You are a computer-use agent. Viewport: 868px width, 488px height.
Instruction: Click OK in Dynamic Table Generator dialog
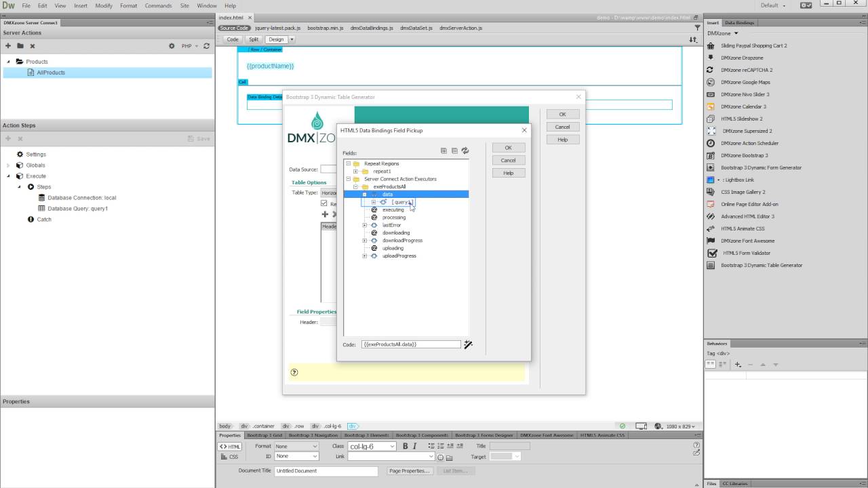pyautogui.click(x=562, y=115)
